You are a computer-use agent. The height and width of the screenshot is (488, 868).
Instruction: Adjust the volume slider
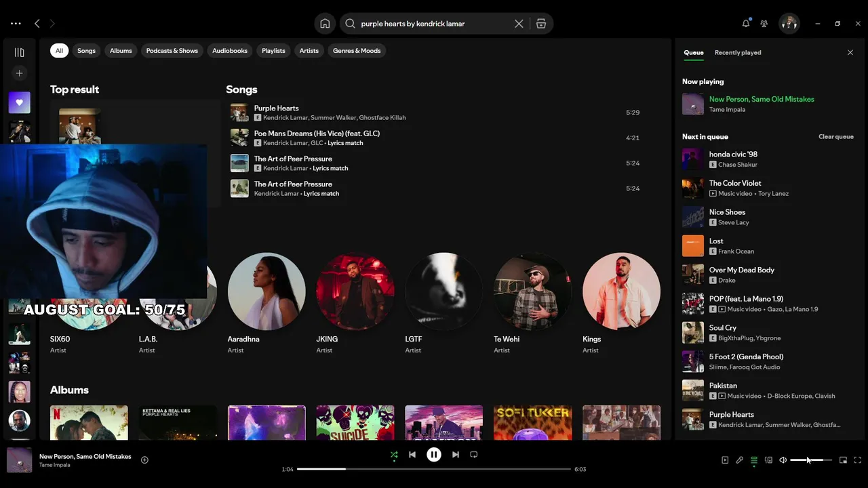coord(811,460)
